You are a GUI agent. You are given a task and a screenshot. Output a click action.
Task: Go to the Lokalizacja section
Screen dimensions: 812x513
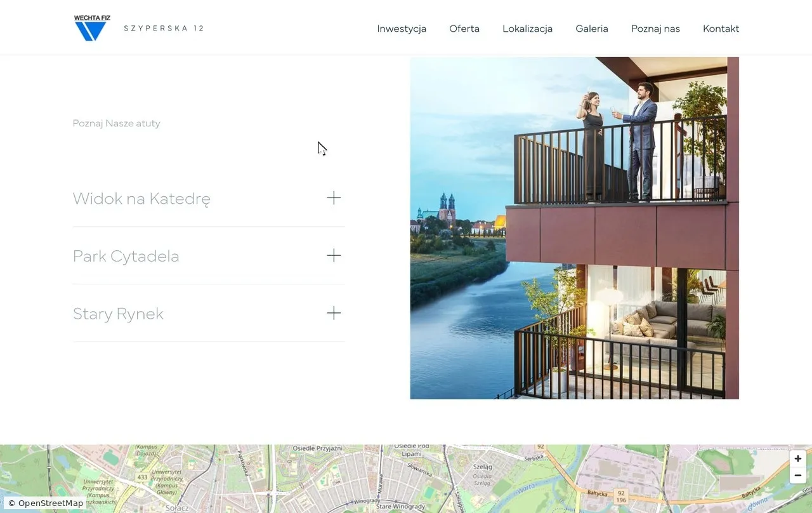tap(527, 29)
